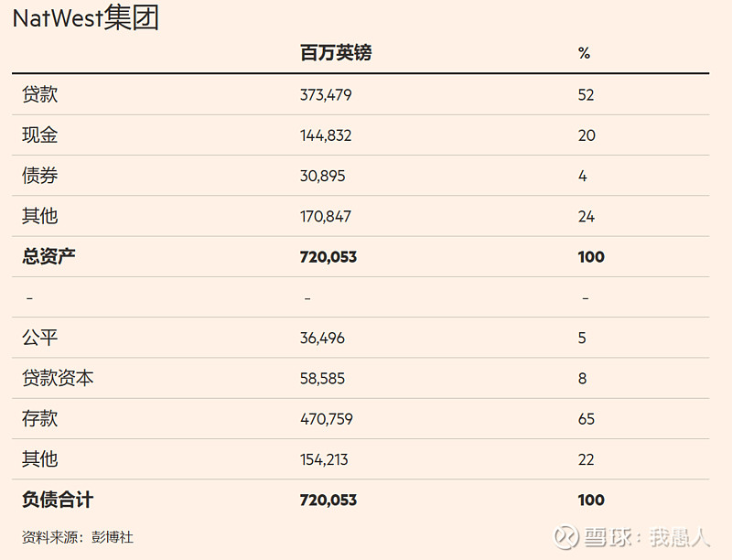Screen dimensions: 732x560
Task: Click the Xueqiu watermark logo icon
Action: (565, 537)
